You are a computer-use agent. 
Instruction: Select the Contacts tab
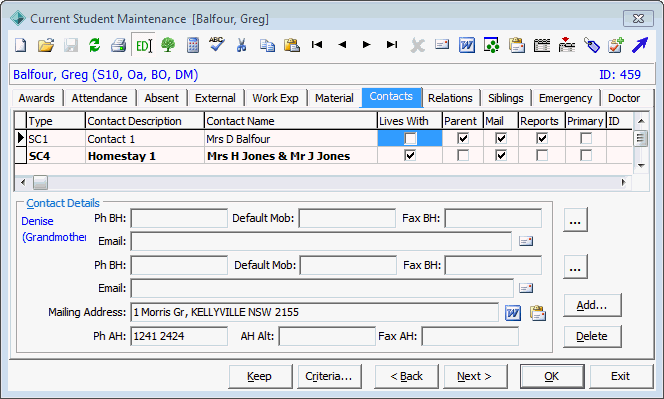(391, 97)
